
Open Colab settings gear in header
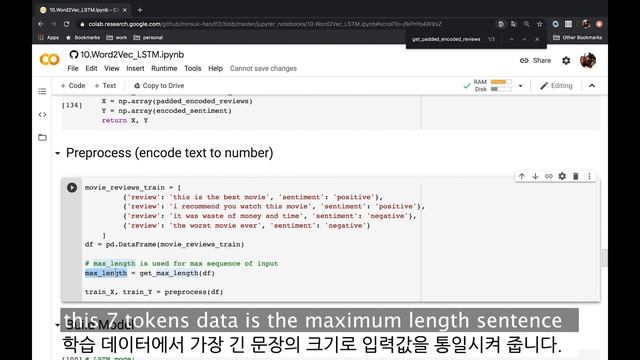[566, 60]
